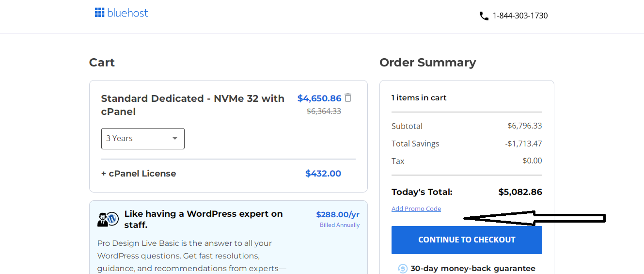Remove the dedicated plan with trash icon

(x=348, y=97)
